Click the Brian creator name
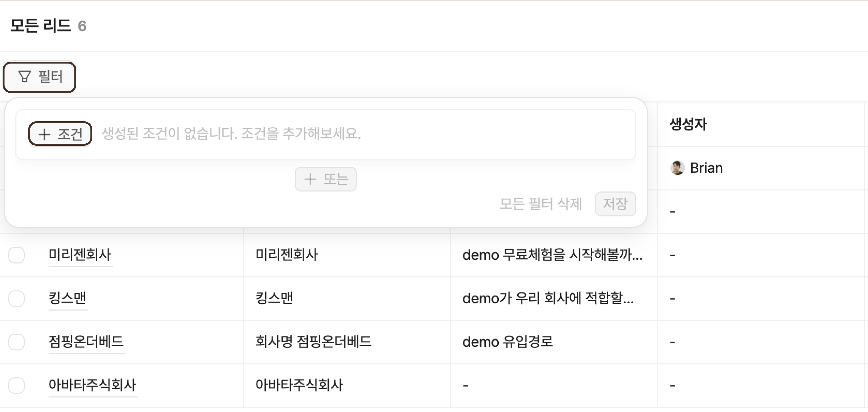 point(706,168)
